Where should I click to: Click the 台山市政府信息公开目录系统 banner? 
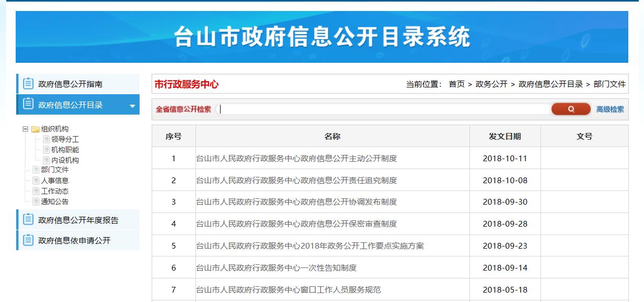(322, 37)
